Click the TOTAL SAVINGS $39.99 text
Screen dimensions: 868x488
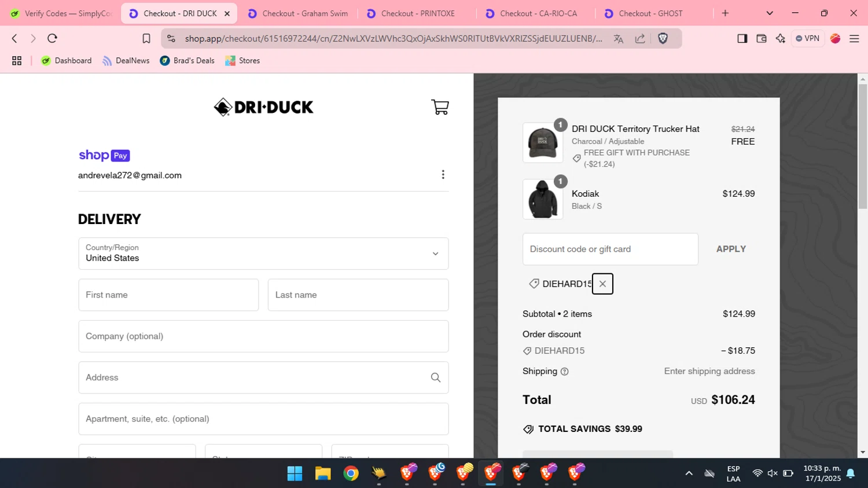coord(590,429)
